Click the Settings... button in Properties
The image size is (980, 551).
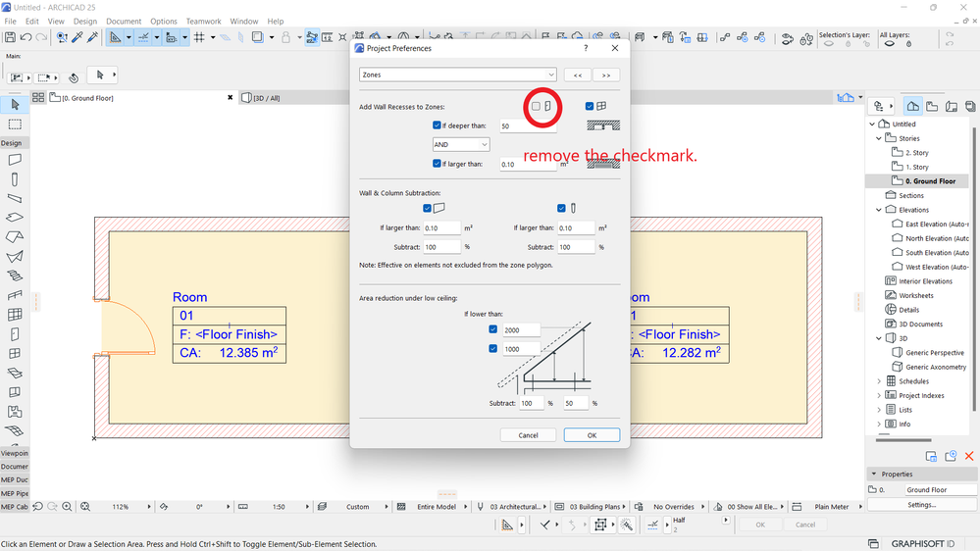(x=922, y=505)
